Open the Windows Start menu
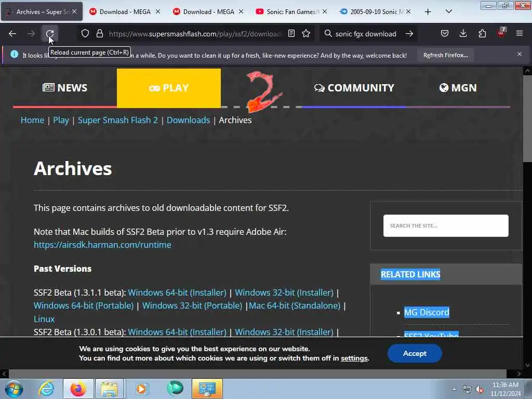This screenshot has width=532, height=399. coord(14,389)
